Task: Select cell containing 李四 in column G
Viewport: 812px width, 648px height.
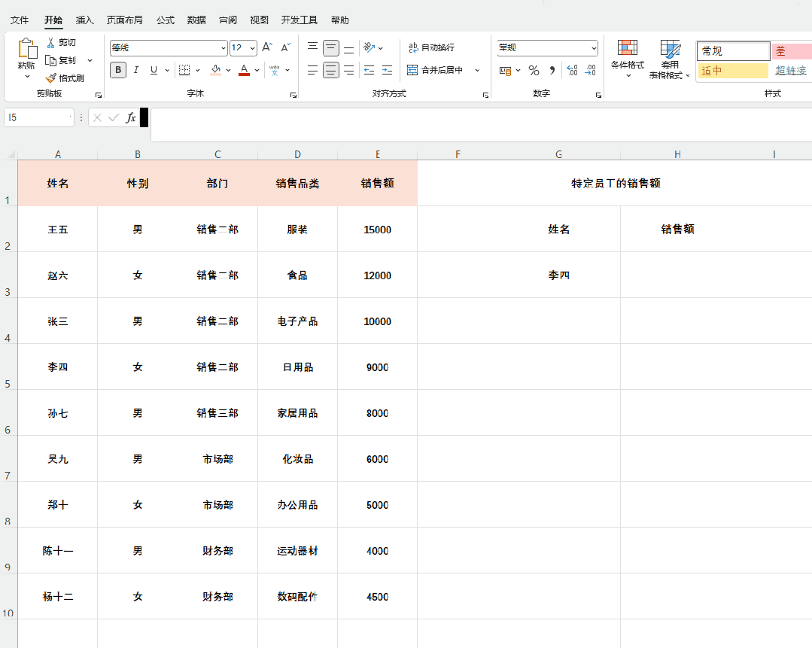Action: tap(558, 275)
